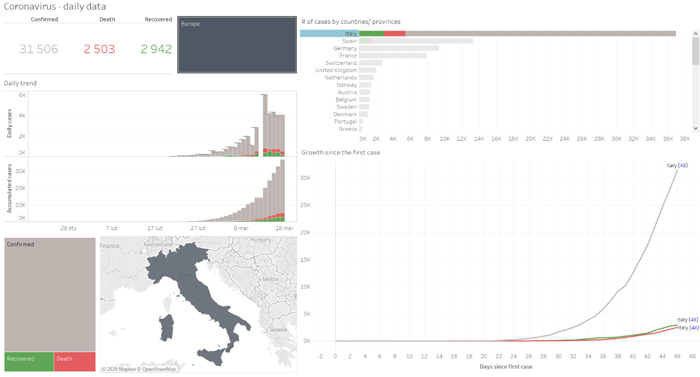The width and height of the screenshot is (700, 377).
Task: Select Denmark in countries list
Action: click(345, 114)
